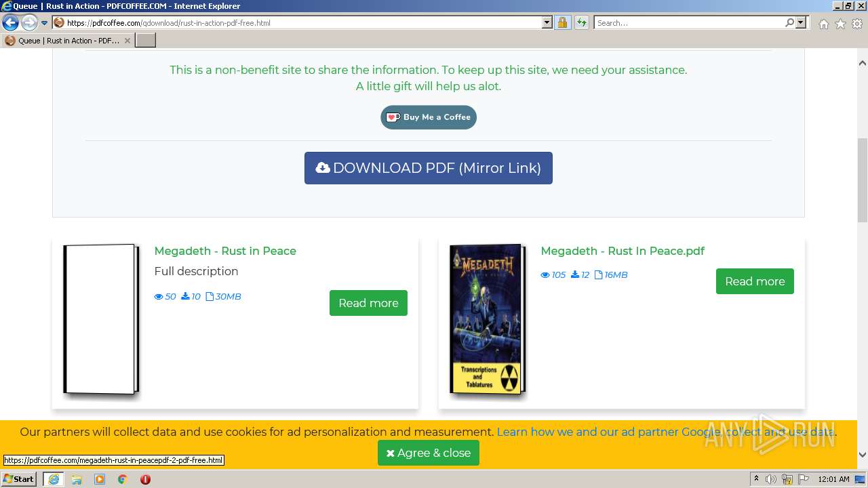868x488 pixels.
Task: Click the Action Center flag tray icon
Action: tap(804, 479)
